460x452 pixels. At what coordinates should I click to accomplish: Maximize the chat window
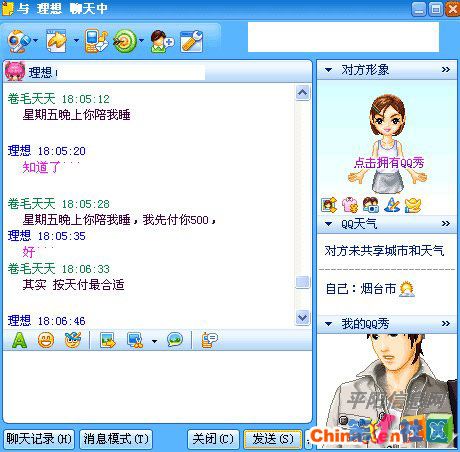click(x=436, y=9)
